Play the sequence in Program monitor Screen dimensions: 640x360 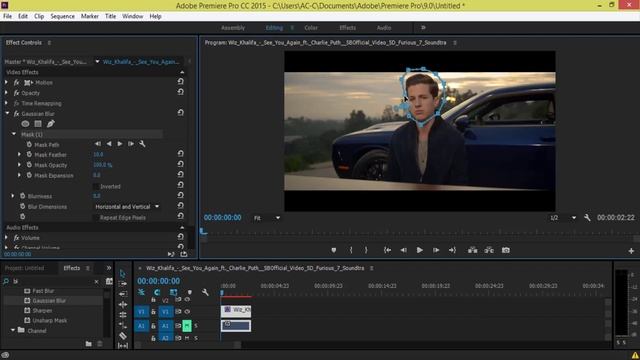(x=419, y=250)
